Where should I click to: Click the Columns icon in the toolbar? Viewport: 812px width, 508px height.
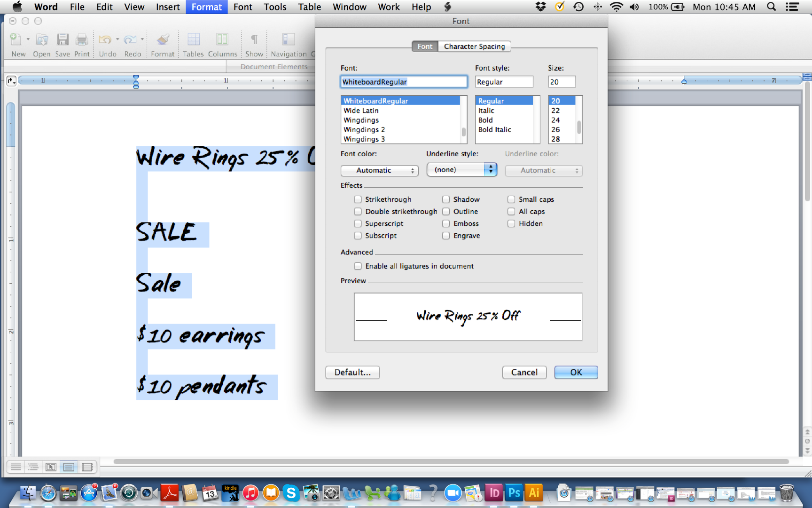222,40
